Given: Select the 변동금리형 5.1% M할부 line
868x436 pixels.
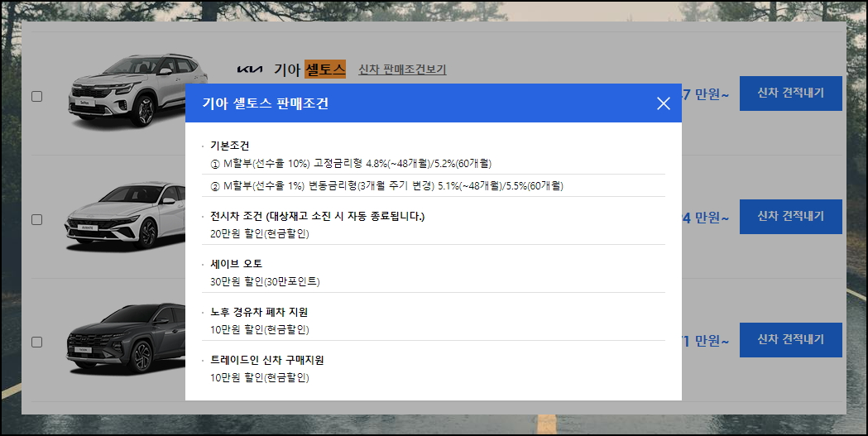Looking at the screenshot, I should pos(386,186).
